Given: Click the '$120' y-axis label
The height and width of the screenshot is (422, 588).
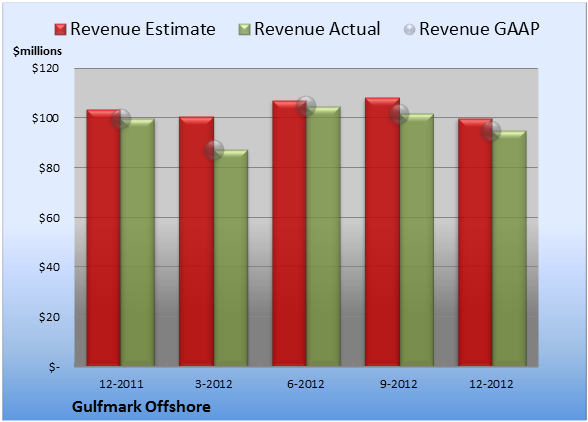Looking at the screenshot, I should 45,68.
